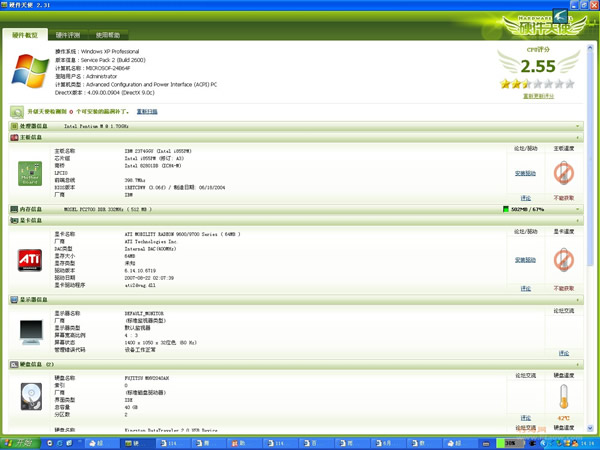Click the small monitor icon in the 显示器信息 header
Image resolution: width=600 pixels, height=450 pixels.
14,299
